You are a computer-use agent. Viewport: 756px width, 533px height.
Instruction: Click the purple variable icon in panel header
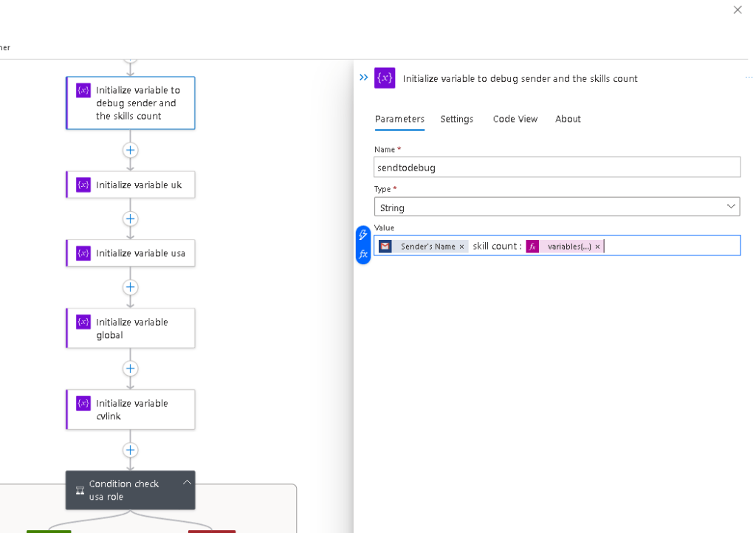pos(385,78)
